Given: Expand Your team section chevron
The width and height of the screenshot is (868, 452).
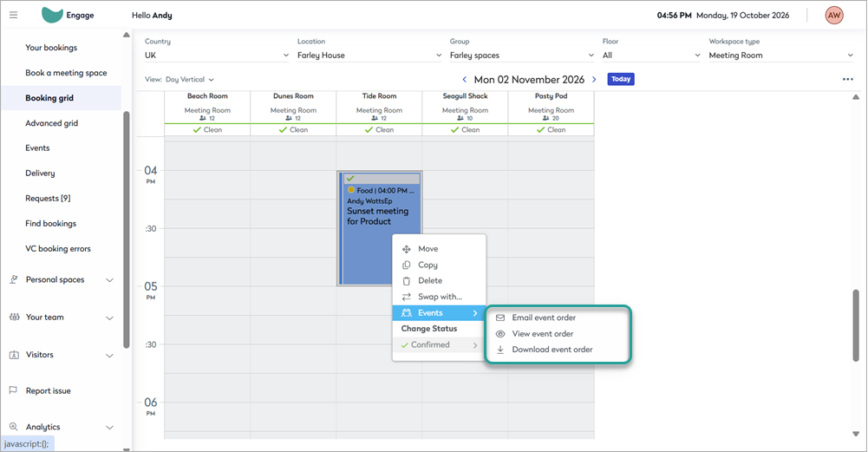Looking at the screenshot, I should point(109,318).
